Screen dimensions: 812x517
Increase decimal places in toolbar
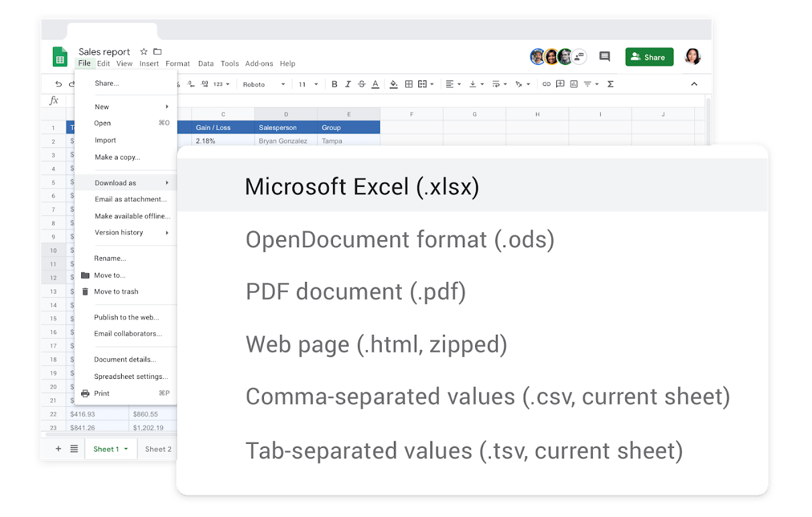(205, 84)
